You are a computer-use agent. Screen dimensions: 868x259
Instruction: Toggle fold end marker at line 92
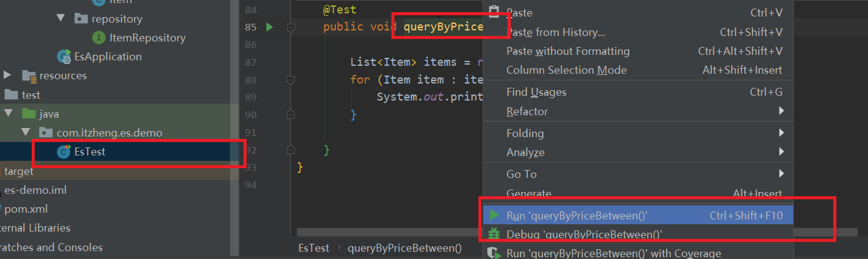(x=290, y=150)
